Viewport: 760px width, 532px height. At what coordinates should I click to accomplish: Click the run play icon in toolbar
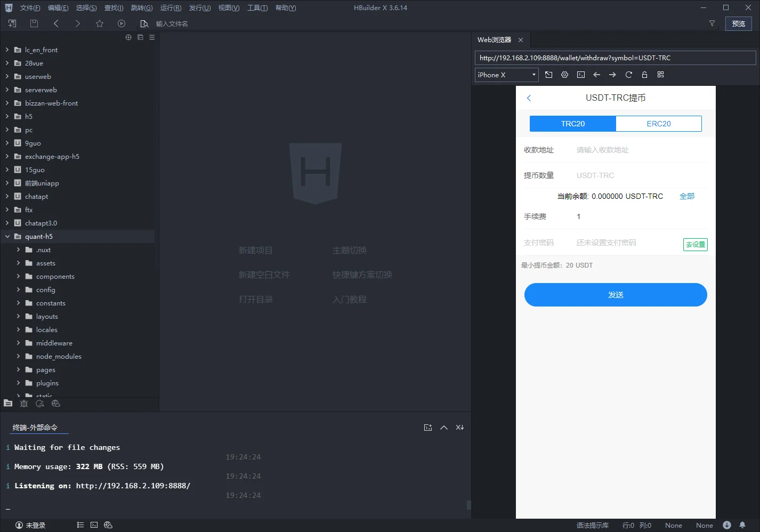click(x=122, y=23)
